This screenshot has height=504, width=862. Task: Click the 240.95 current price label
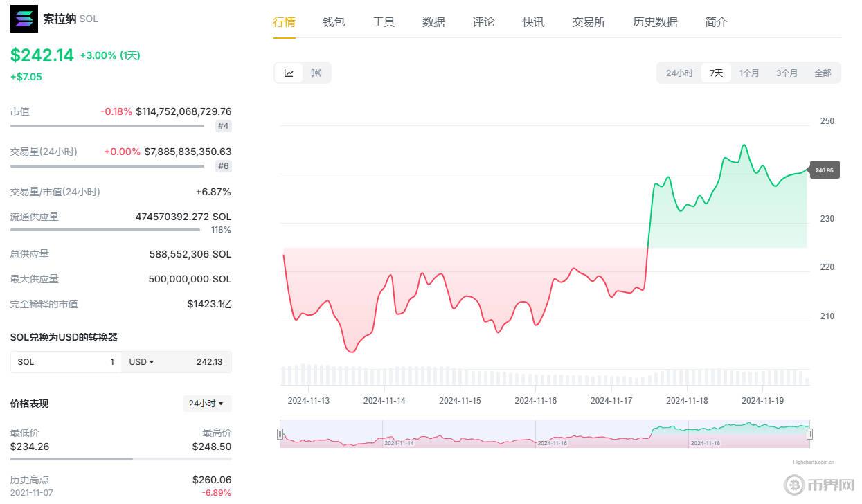pos(824,170)
